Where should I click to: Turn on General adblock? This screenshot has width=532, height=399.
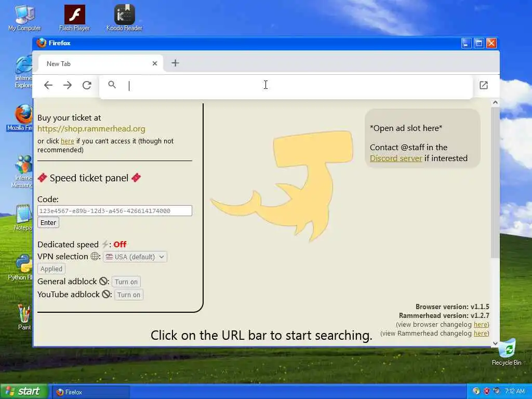point(126,282)
